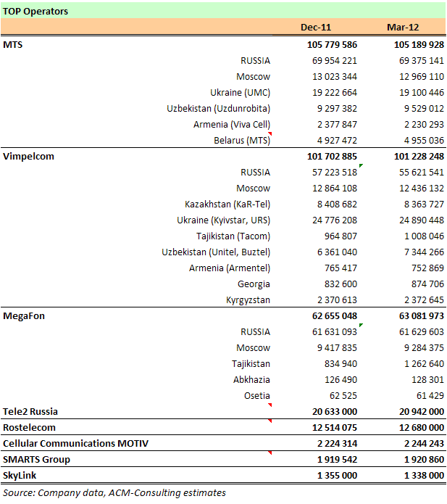Click the TOP Operators title cell
Screen dimensions: 447x504
(35, 12)
